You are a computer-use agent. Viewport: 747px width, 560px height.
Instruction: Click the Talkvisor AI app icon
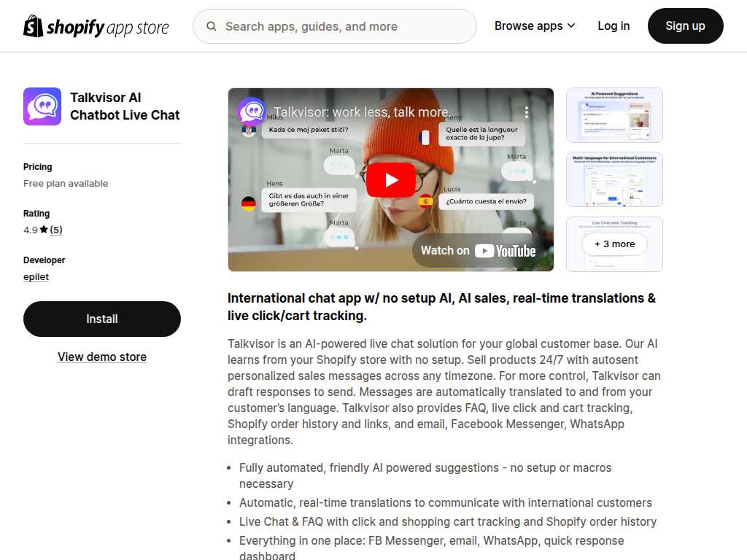click(x=42, y=106)
